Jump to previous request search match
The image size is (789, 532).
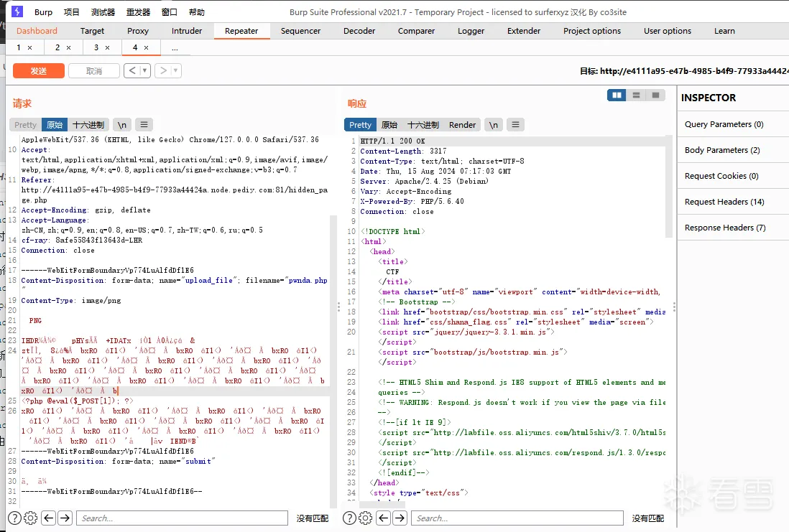[49, 518]
